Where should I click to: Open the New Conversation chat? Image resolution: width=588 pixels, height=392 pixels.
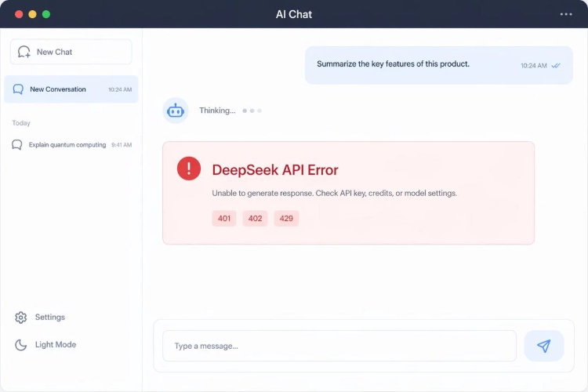[x=71, y=89]
